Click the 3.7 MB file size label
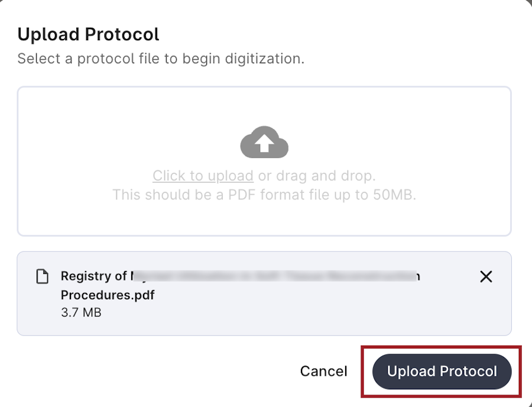The width and height of the screenshot is (532, 407). [81, 312]
